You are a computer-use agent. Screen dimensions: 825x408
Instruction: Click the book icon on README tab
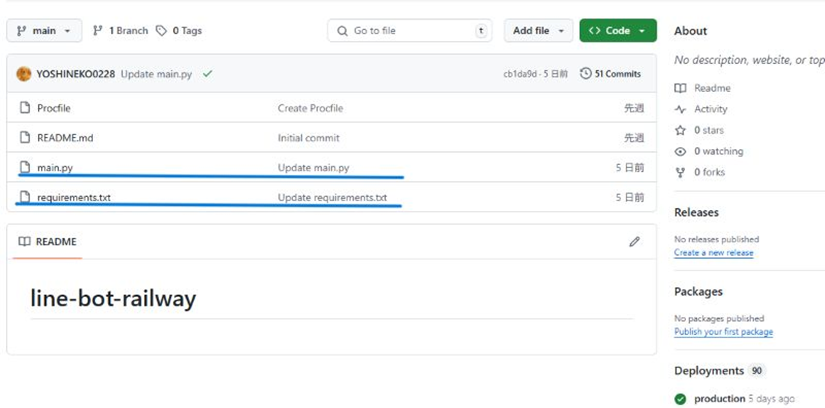click(24, 242)
